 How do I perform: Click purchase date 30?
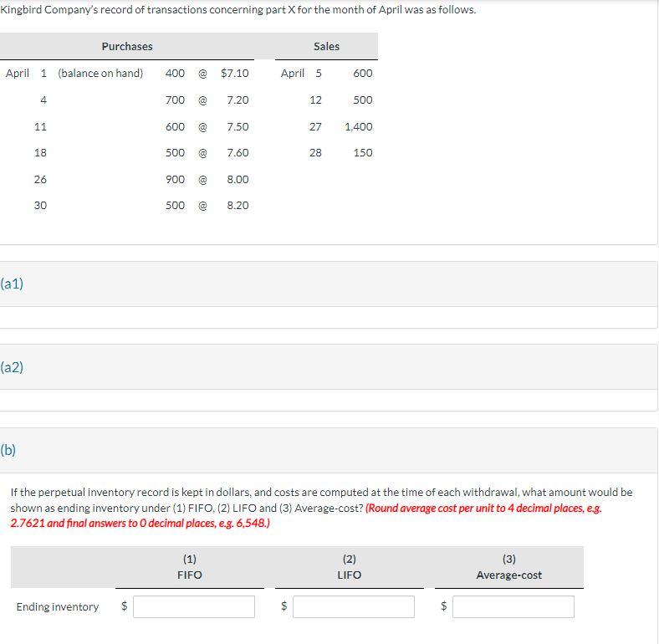point(40,206)
